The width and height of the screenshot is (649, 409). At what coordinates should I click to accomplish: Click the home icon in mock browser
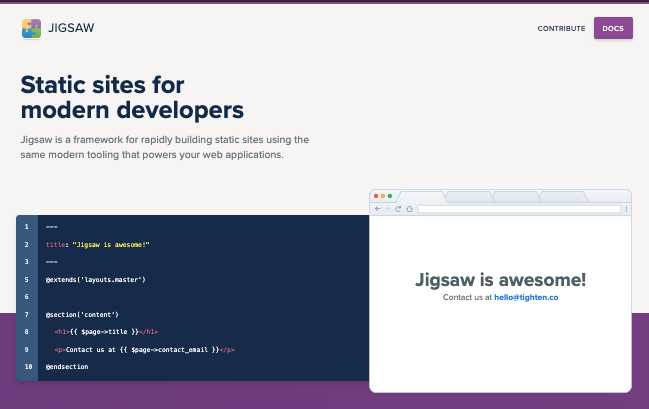pos(409,209)
